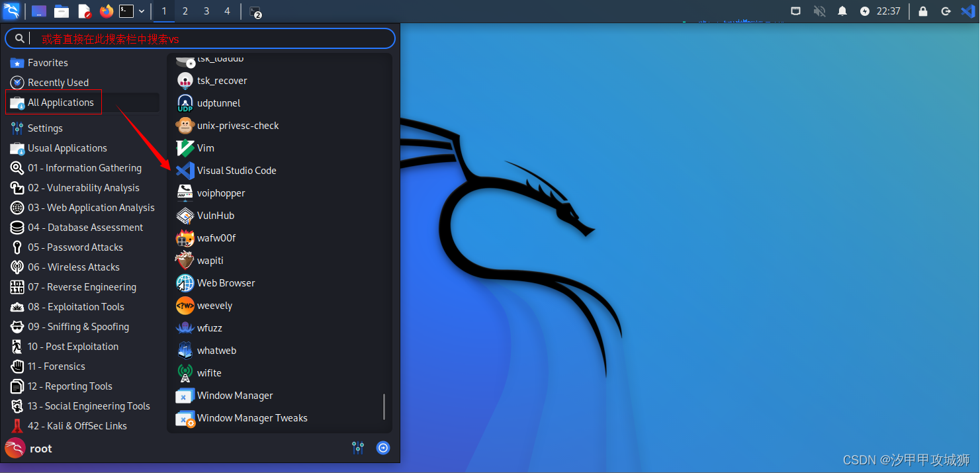Open the Settings category

click(84, 128)
